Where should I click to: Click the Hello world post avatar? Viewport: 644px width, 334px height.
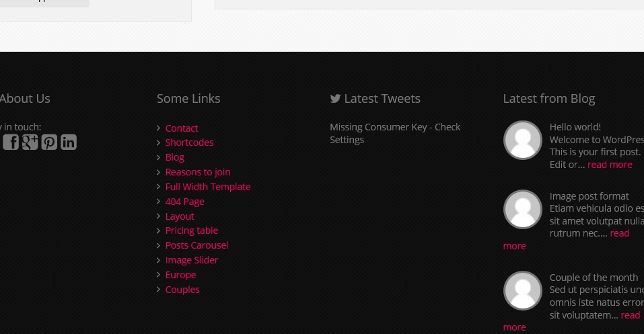click(523, 140)
